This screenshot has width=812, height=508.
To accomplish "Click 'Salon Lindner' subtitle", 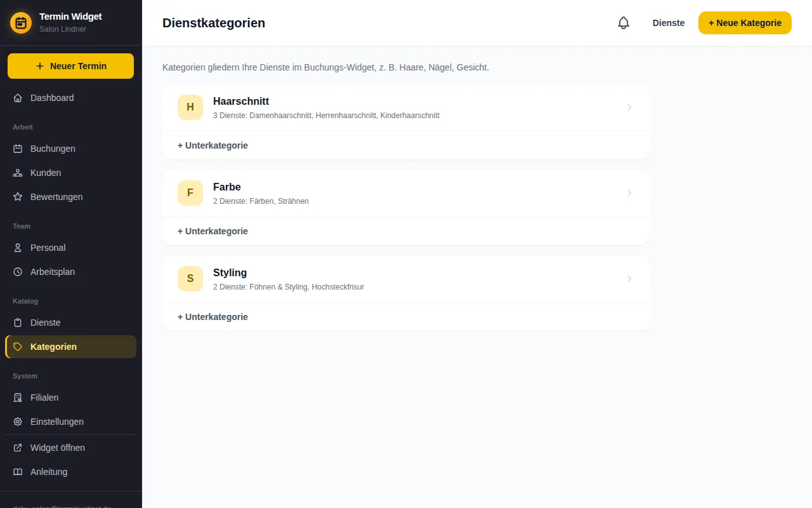I will click(63, 29).
